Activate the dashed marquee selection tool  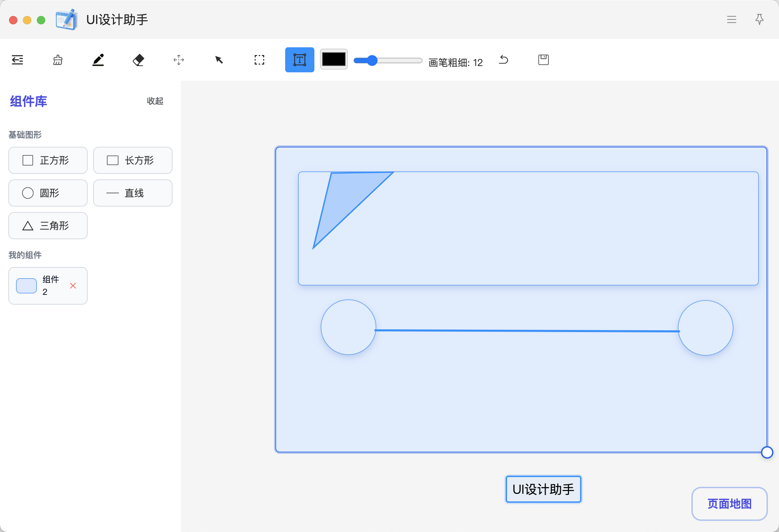[259, 60]
